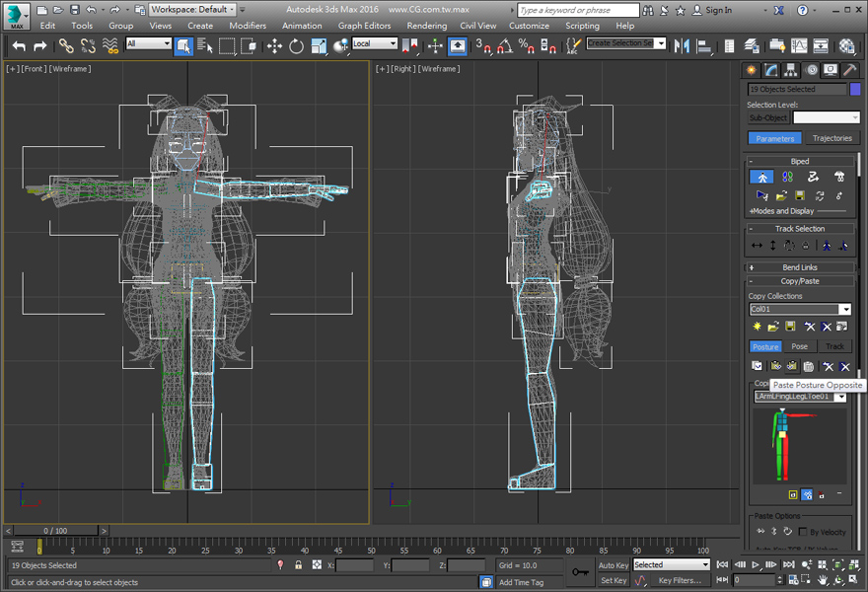Image resolution: width=868 pixels, height=592 pixels.
Task: Open the Local reference coordinate dropdown
Action: [375, 43]
